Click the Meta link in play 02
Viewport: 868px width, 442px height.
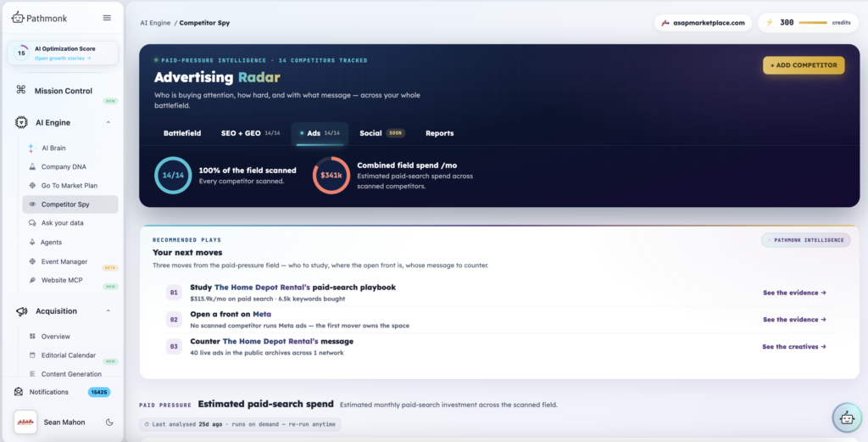click(262, 314)
